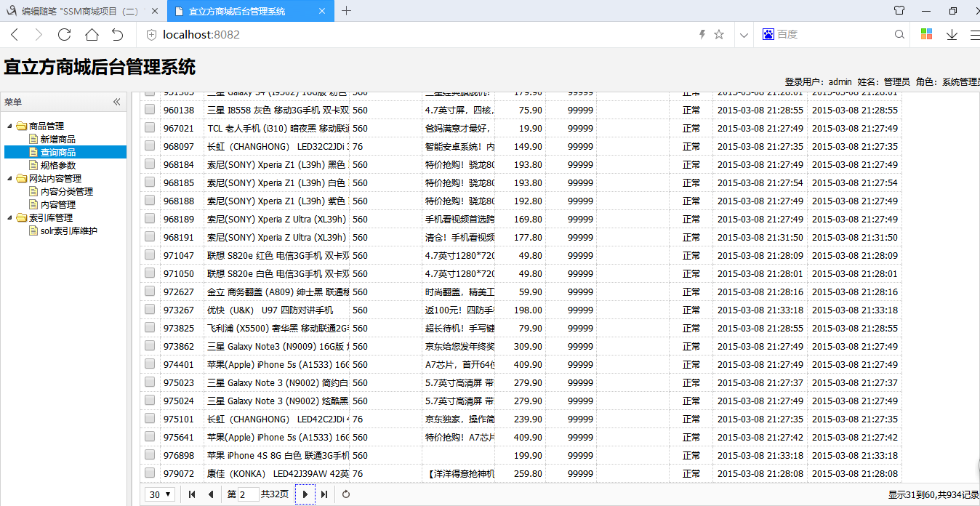Bookmark page with the star icon
The image size is (980, 506).
click(719, 34)
